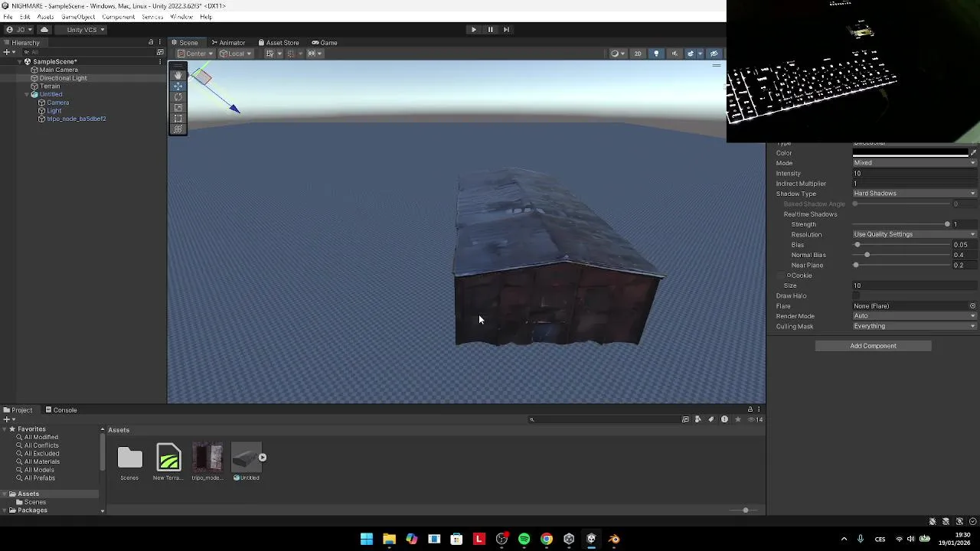Open the Shadow Type dropdown

915,194
